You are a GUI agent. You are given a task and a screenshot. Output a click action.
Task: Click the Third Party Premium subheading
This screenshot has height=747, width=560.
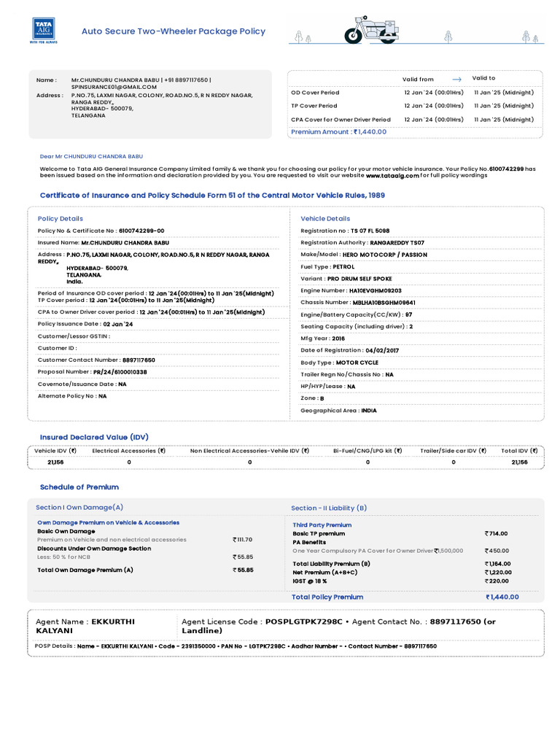tap(322, 525)
